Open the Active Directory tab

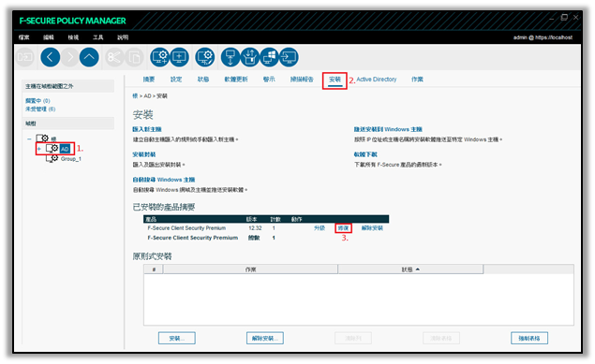tap(377, 80)
